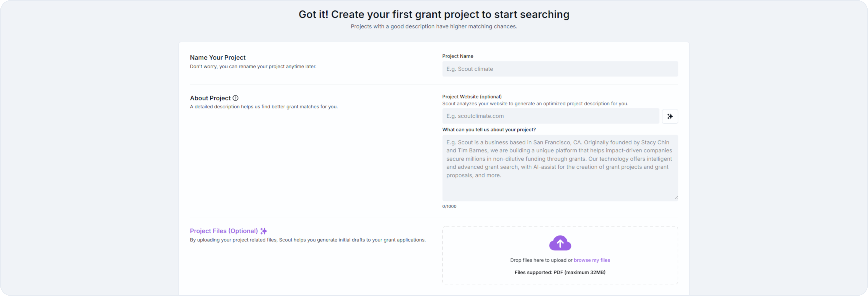Screen dimensions: 868x296
Task: Click the purple cloud upload icon
Action: [x=560, y=243]
